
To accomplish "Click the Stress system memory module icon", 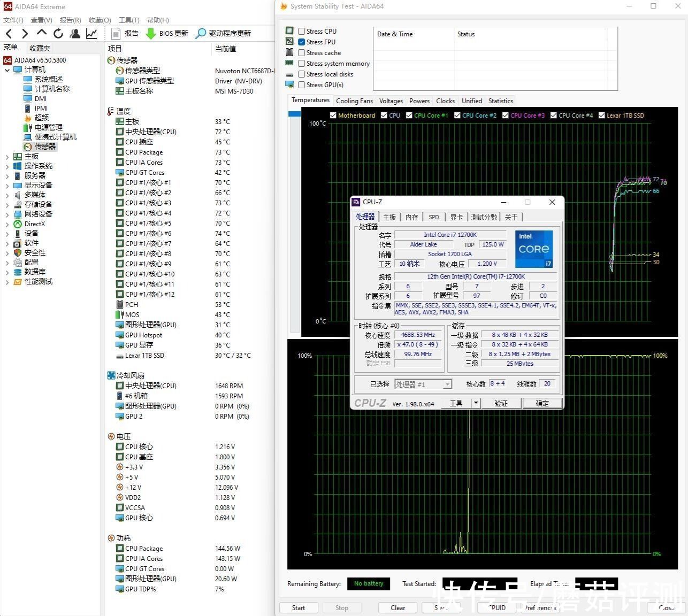I will tap(289, 63).
